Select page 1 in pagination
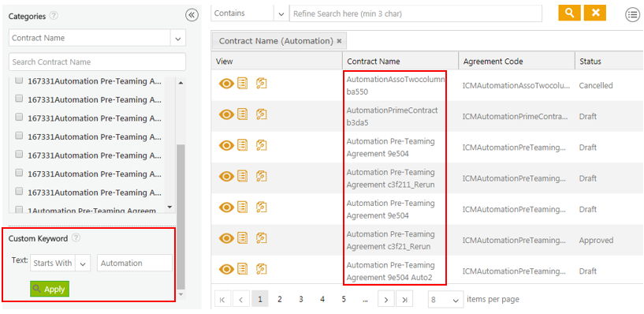Screen dimensions: 644x314 [260, 299]
